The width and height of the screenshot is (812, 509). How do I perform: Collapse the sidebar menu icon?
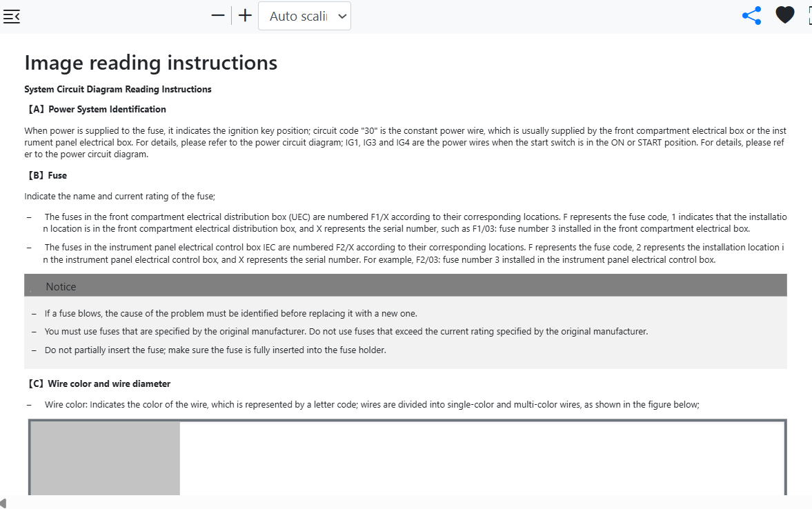click(12, 17)
